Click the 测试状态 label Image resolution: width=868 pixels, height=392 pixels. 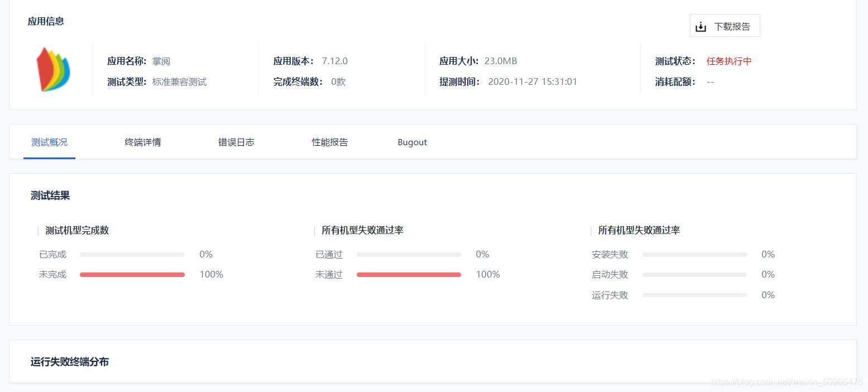pos(675,61)
